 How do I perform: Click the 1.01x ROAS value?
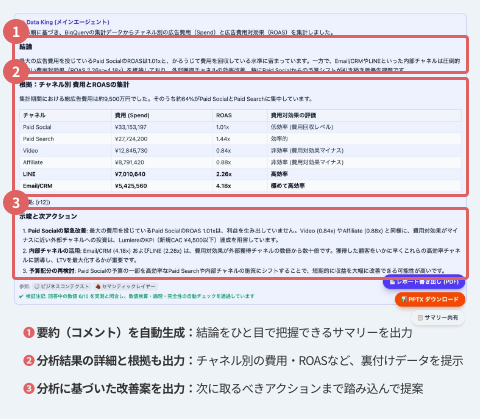222,127
